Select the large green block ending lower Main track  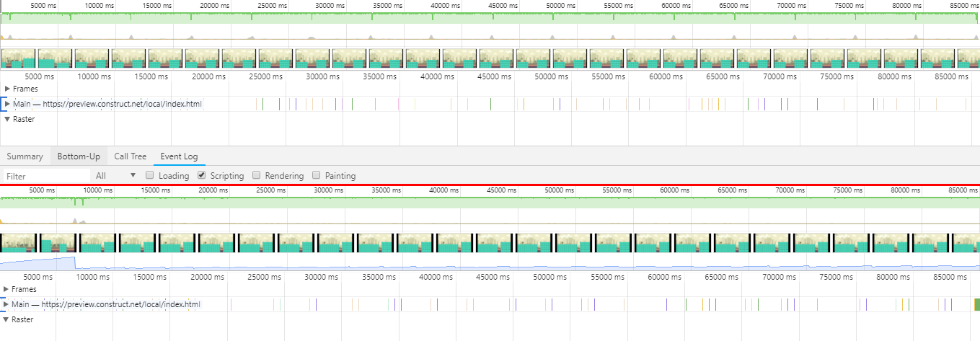[977, 304]
